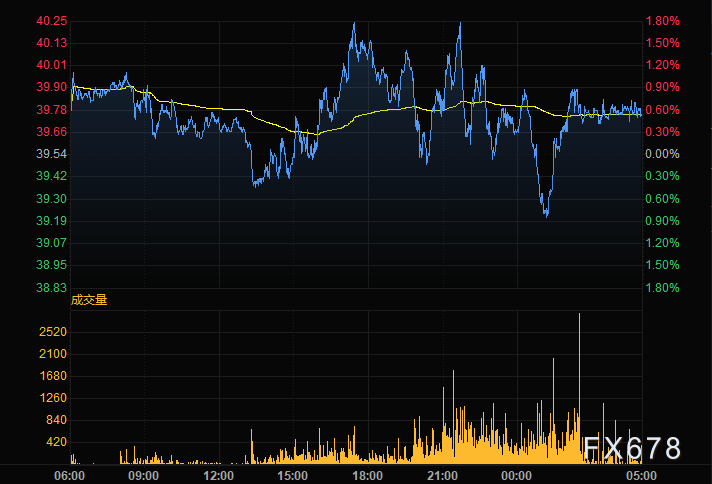Select the 39.19 price label
The height and width of the screenshot is (484, 712).
tap(51, 221)
